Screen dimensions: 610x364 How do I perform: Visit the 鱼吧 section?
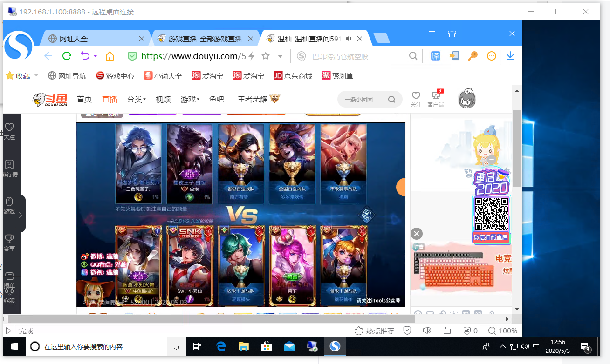pos(217,99)
